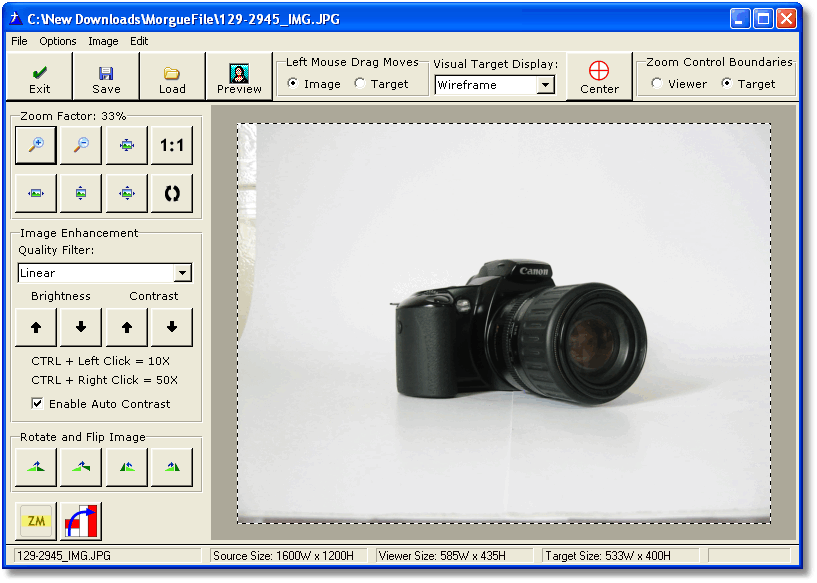Click the zoom in magnifier button

click(x=36, y=145)
